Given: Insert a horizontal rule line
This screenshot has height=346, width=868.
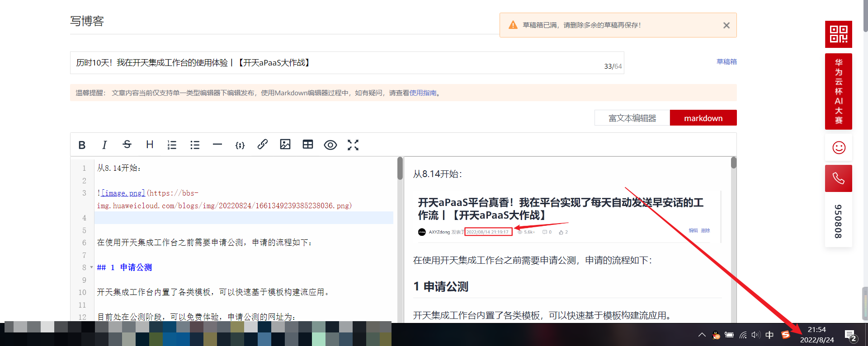Looking at the screenshot, I should click(x=217, y=145).
